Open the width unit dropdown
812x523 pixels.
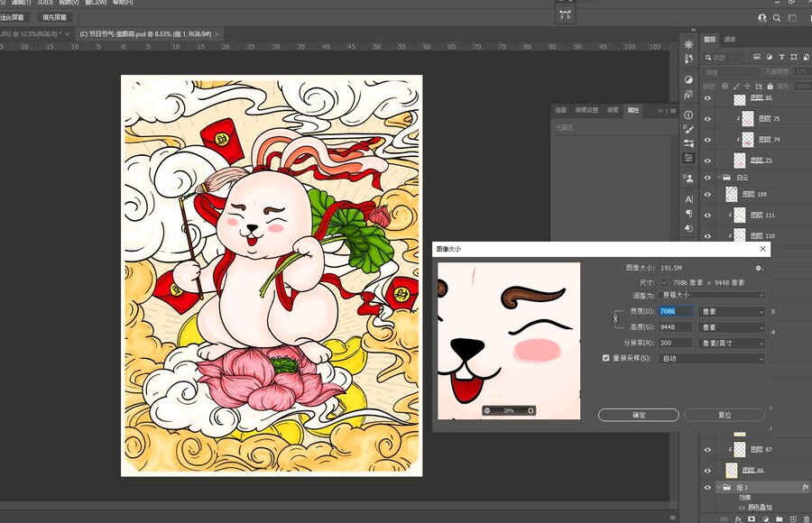click(x=731, y=311)
